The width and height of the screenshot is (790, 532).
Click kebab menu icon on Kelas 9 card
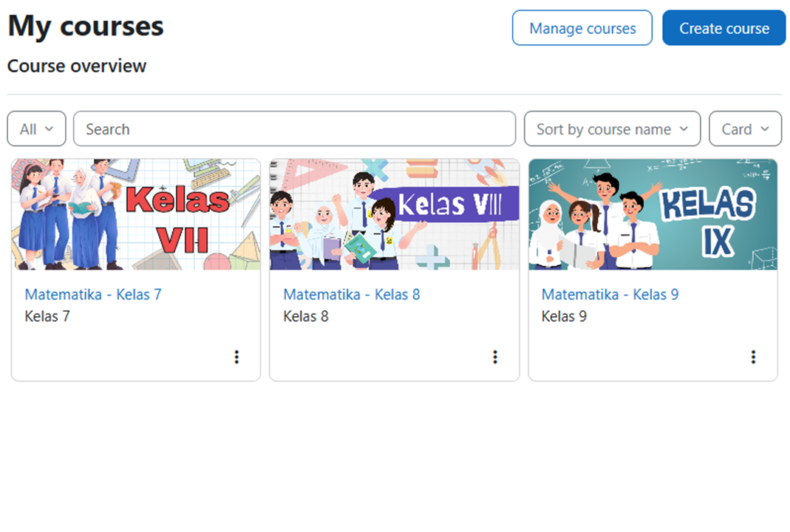[x=753, y=357]
